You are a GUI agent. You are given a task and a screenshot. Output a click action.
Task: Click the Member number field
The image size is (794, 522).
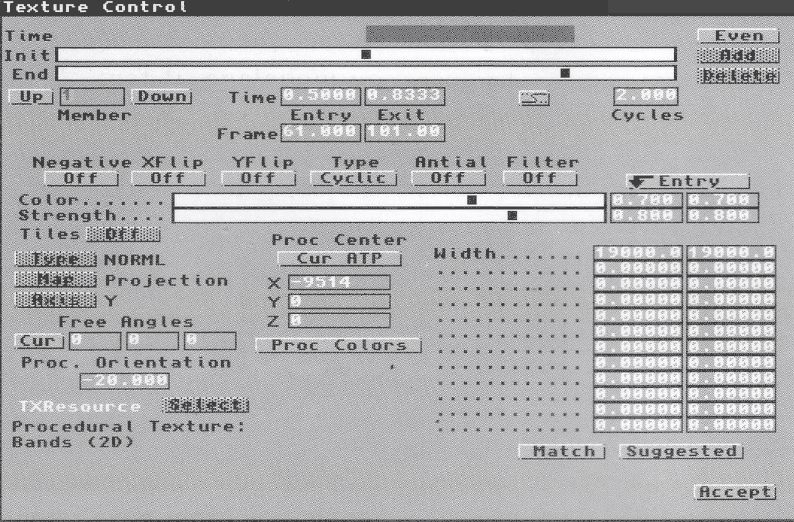point(92,96)
